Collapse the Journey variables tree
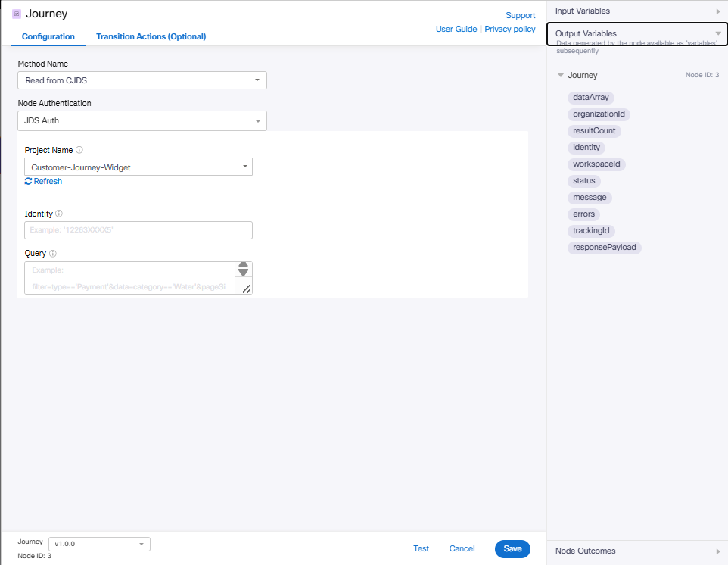Image resolution: width=728 pixels, height=565 pixels. pos(561,75)
